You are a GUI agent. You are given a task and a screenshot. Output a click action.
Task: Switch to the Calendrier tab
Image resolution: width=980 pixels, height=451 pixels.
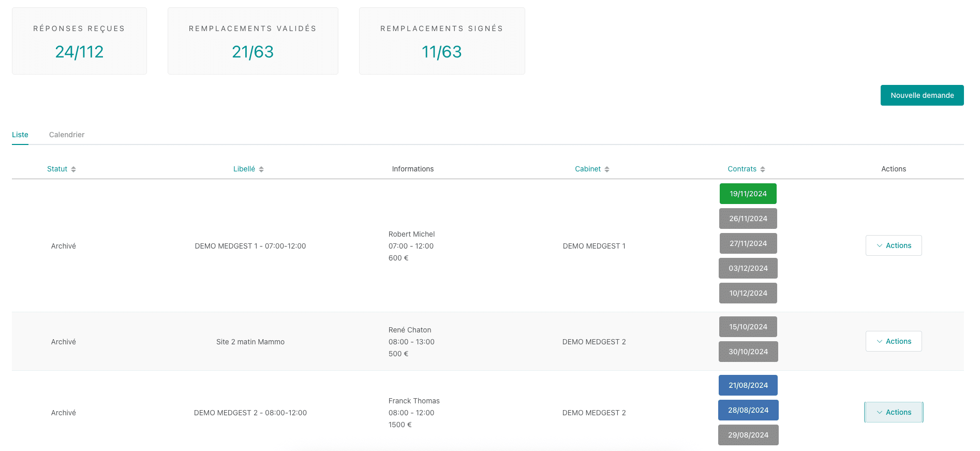tap(67, 135)
